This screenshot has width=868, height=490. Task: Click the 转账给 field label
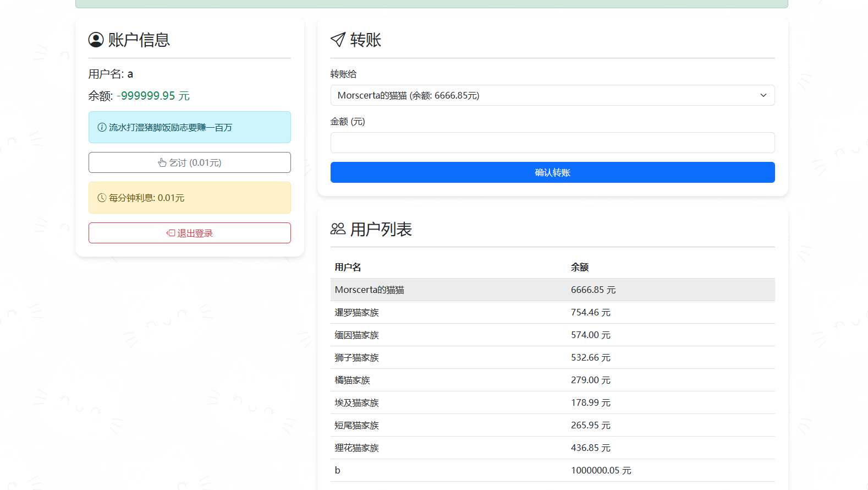(343, 74)
